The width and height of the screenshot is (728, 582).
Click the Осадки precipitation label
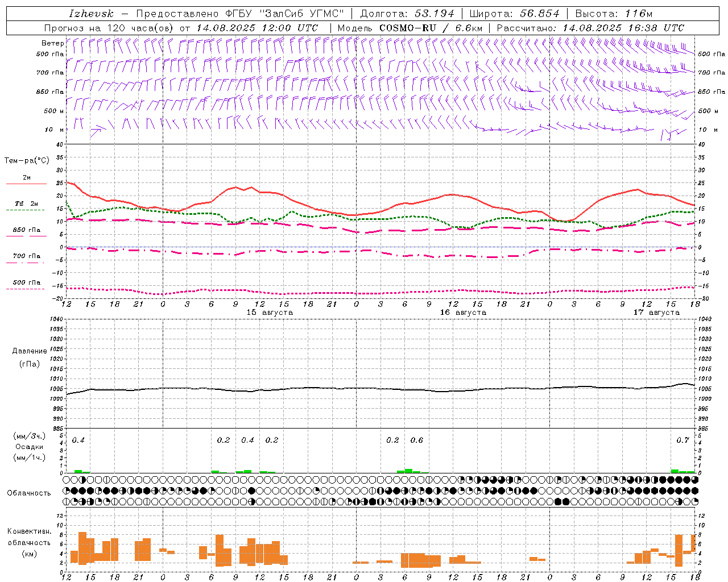point(30,447)
